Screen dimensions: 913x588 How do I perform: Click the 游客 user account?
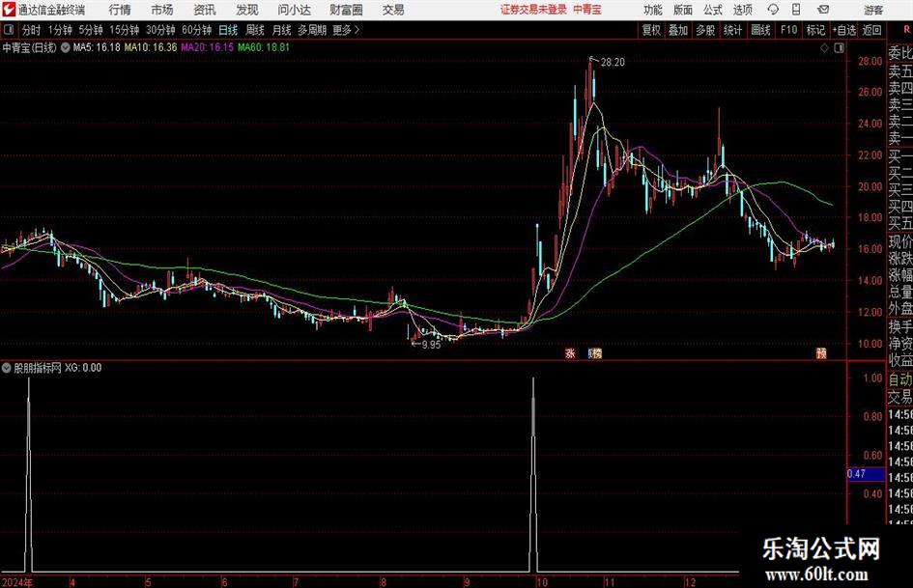872,10
